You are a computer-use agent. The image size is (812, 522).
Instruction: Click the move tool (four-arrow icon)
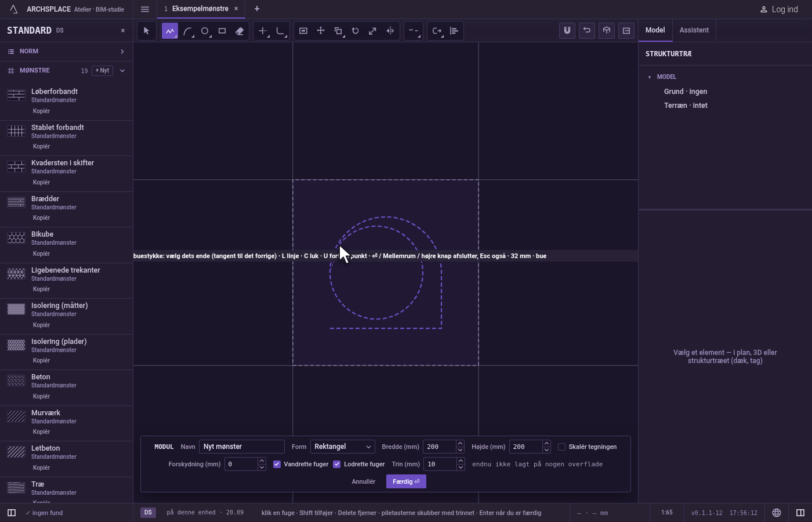(321, 31)
